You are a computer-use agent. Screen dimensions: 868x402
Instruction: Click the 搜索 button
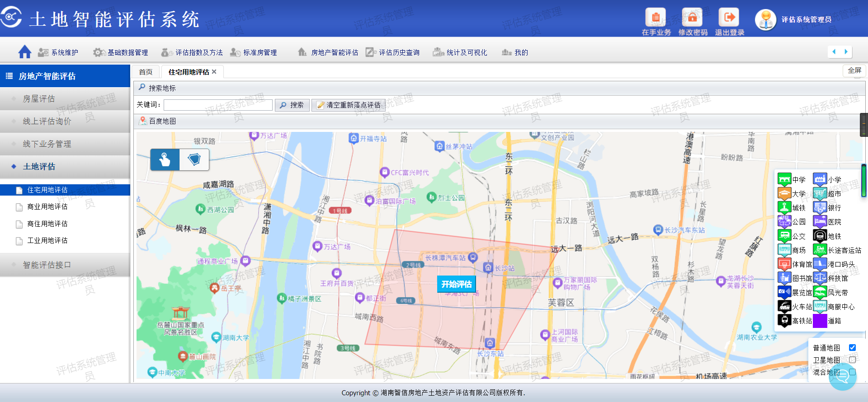click(x=292, y=105)
